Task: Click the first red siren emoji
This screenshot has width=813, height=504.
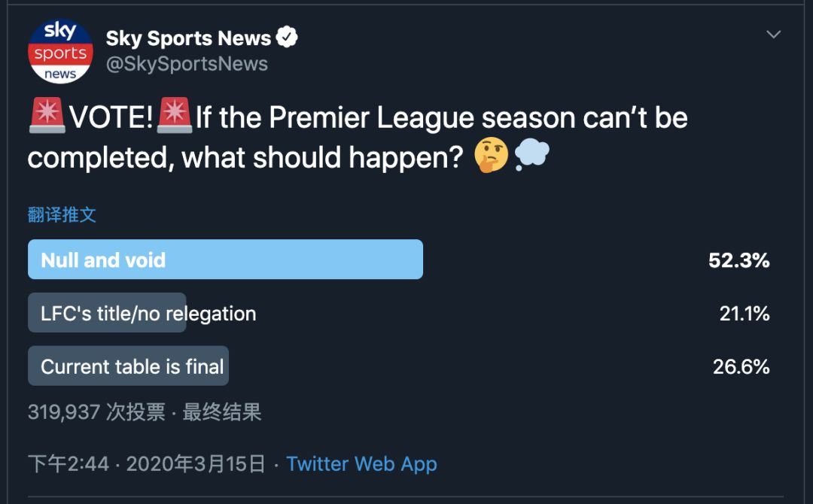Action: (x=47, y=118)
